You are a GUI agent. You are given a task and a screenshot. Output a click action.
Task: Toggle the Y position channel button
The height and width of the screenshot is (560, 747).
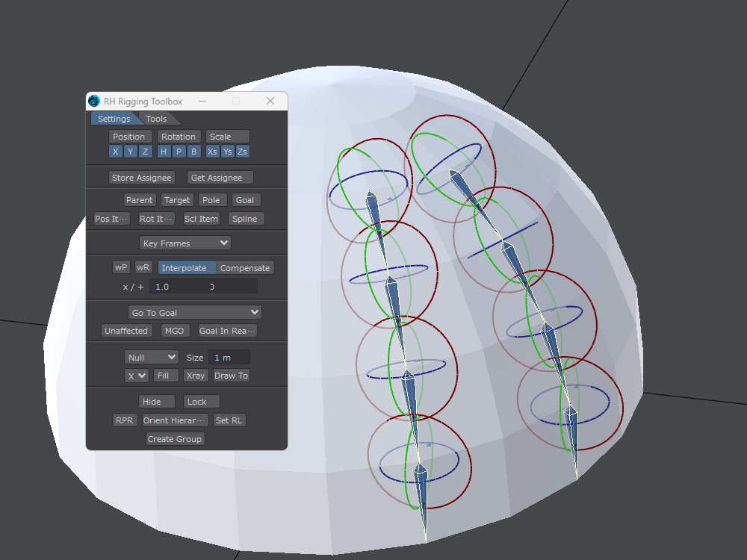click(130, 152)
